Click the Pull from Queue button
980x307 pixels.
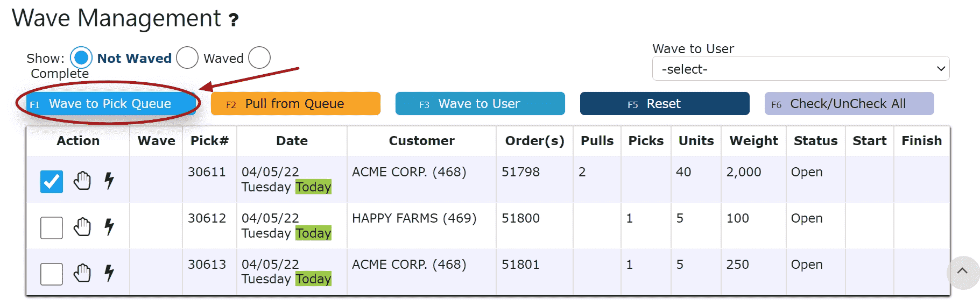295,104
